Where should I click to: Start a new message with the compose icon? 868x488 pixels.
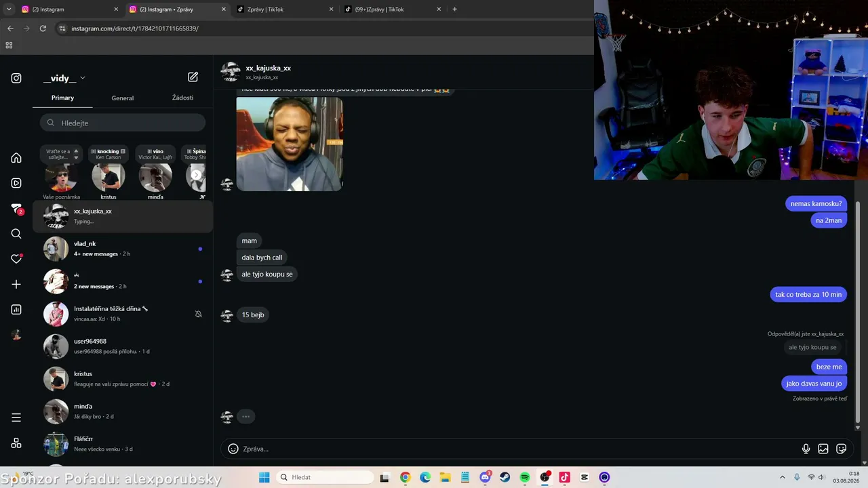tap(193, 77)
